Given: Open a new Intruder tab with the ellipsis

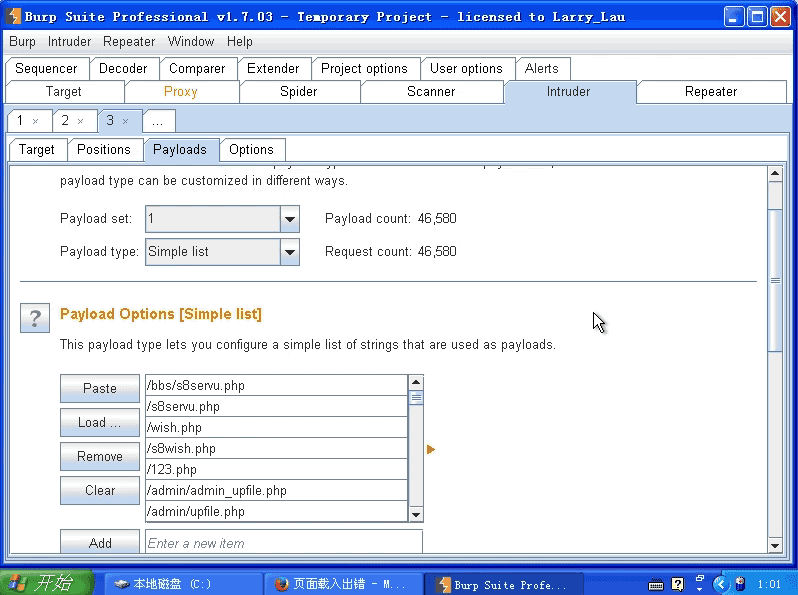Looking at the screenshot, I should 158,121.
